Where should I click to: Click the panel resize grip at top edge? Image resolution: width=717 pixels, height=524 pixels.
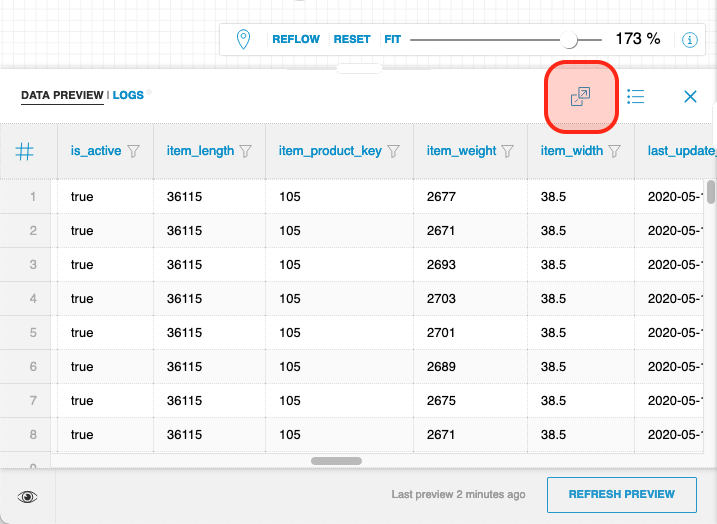coord(359,69)
